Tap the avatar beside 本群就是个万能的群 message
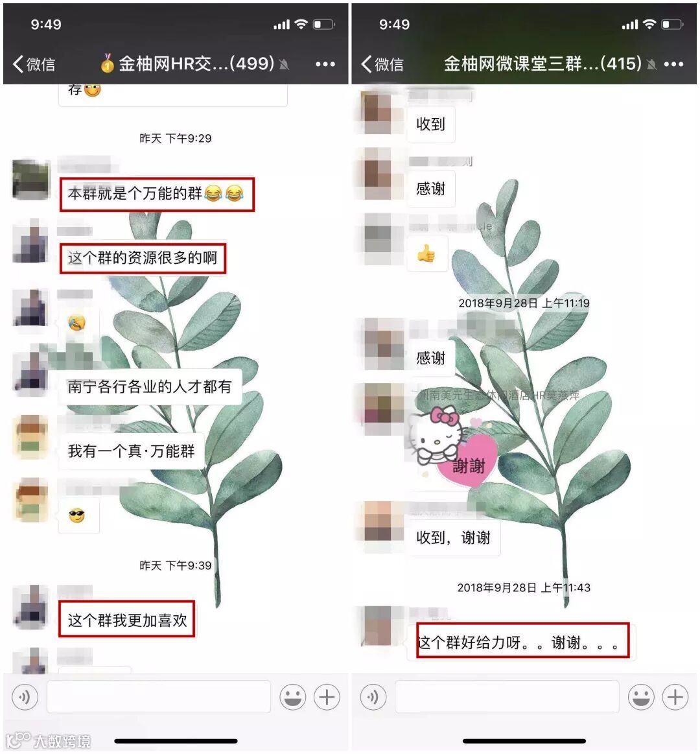 pos(31,180)
